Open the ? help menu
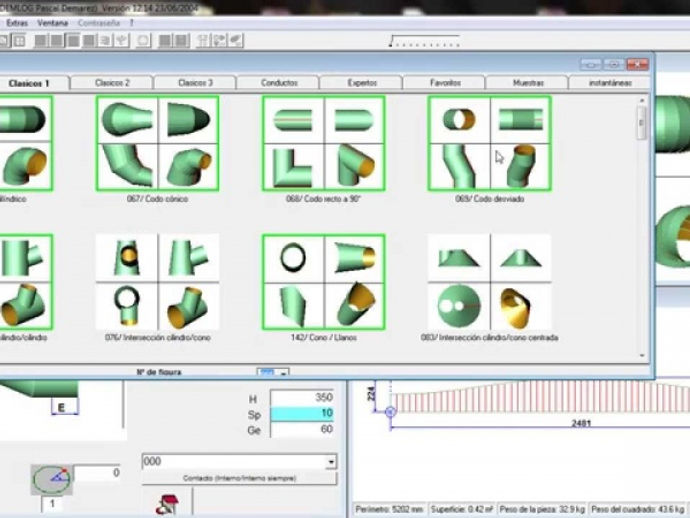 tap(132, 23)
